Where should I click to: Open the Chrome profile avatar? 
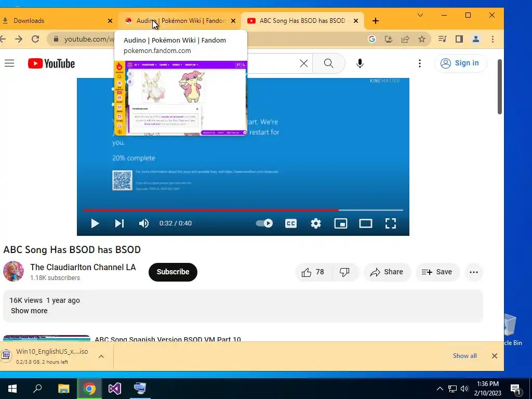476,39
